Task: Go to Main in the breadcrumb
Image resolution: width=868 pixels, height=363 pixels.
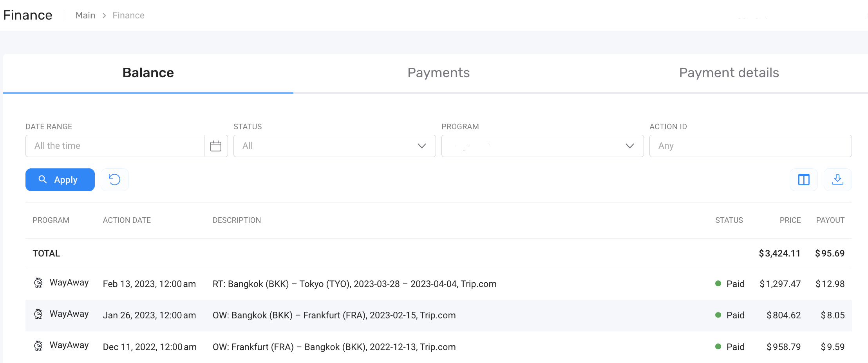Action: [x=85, y=16]
